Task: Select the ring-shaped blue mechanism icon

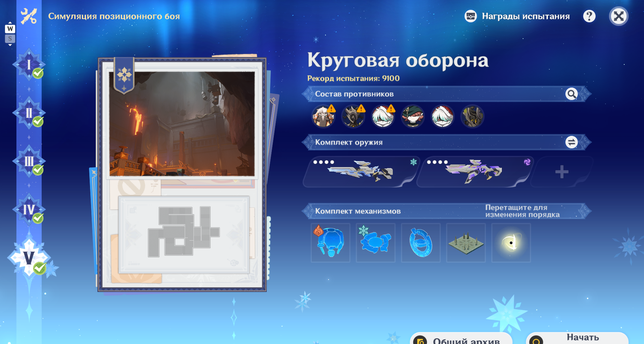Action: [x=421, y=243]
